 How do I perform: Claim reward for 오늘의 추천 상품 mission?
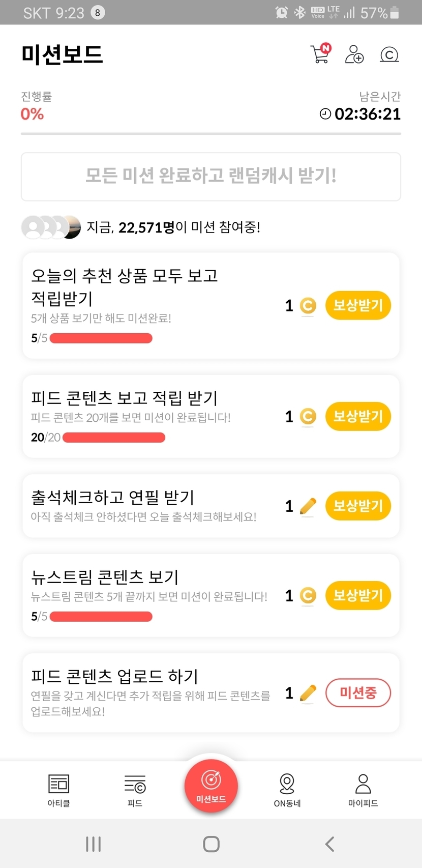[358, 305]
